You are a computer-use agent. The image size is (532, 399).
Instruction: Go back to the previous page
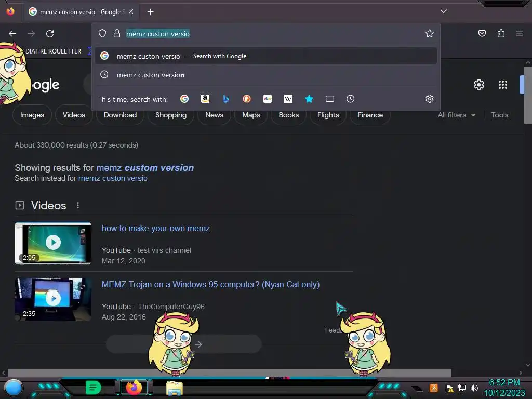click(12, 34)
